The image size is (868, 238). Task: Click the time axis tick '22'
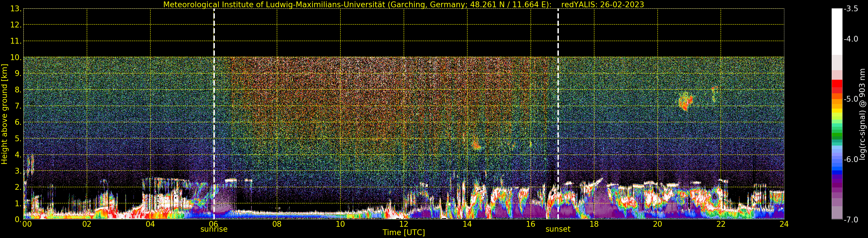tap(721, 224)
